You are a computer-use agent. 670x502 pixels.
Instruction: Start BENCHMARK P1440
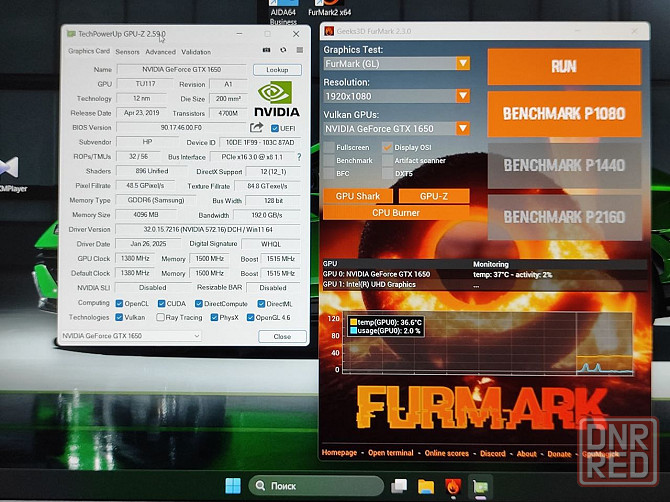(x=564, y=165)
